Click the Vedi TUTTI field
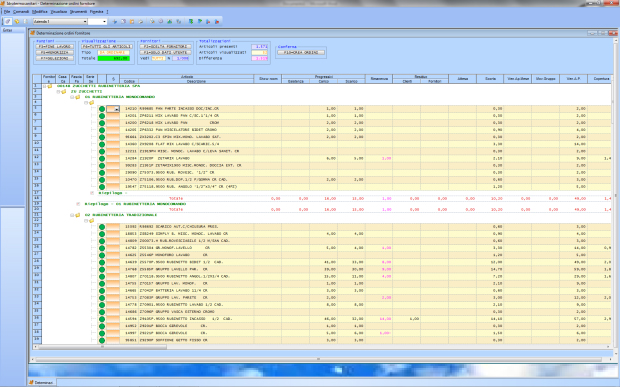 point(158,59)
